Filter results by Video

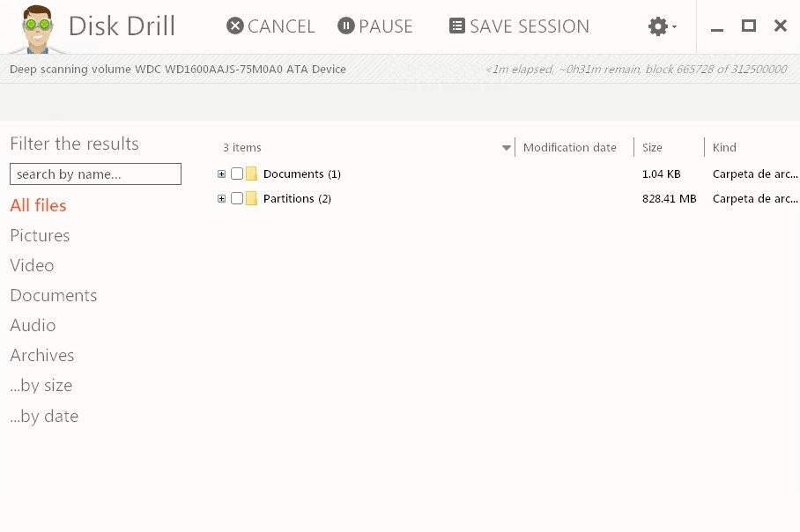click(32, 265)
